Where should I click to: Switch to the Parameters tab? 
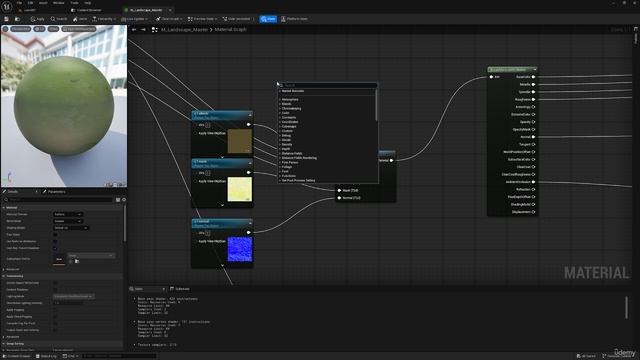coord(55,191)
